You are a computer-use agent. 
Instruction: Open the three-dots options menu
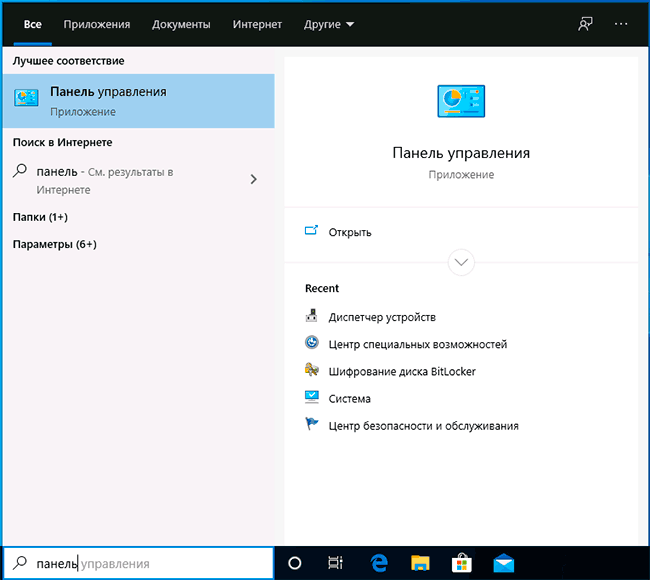[x=621, y=24]
